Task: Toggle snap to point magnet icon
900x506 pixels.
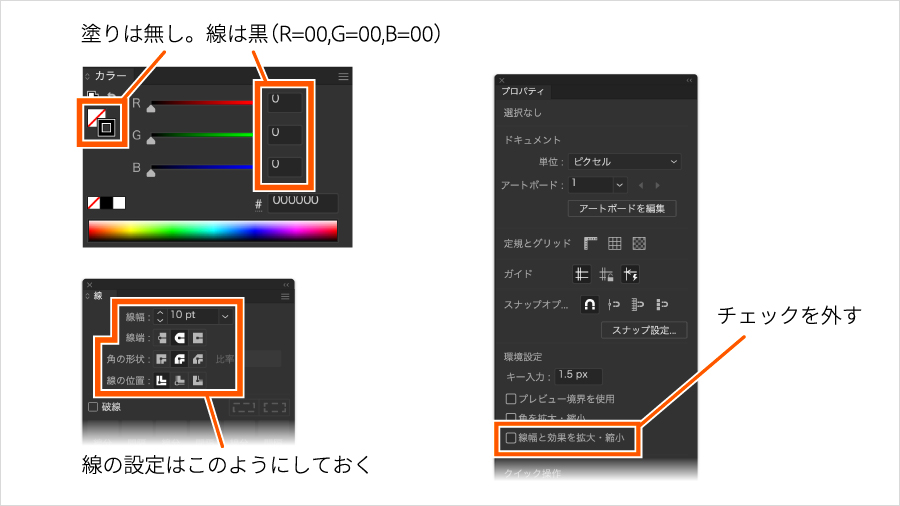Action: click(589, 305)
